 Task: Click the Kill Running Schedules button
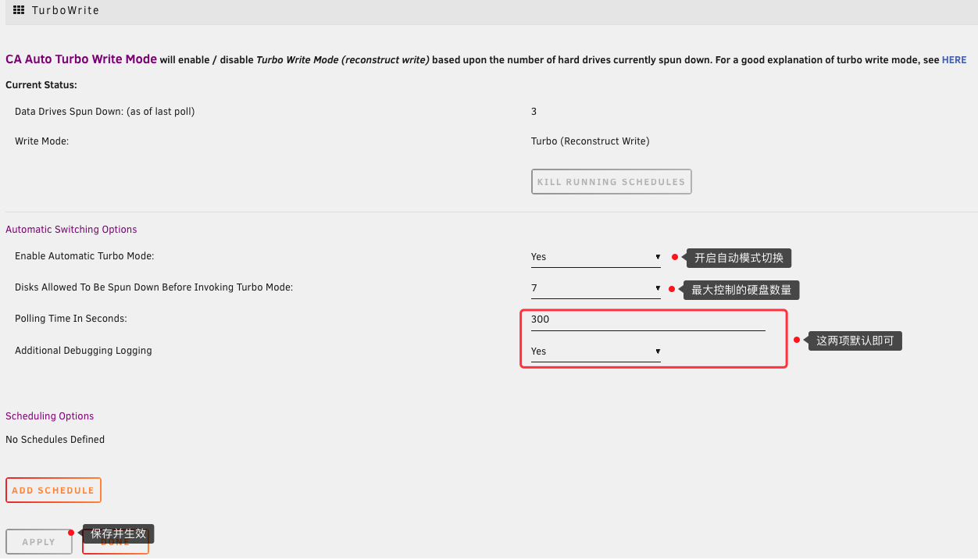[x=611, y=182]
